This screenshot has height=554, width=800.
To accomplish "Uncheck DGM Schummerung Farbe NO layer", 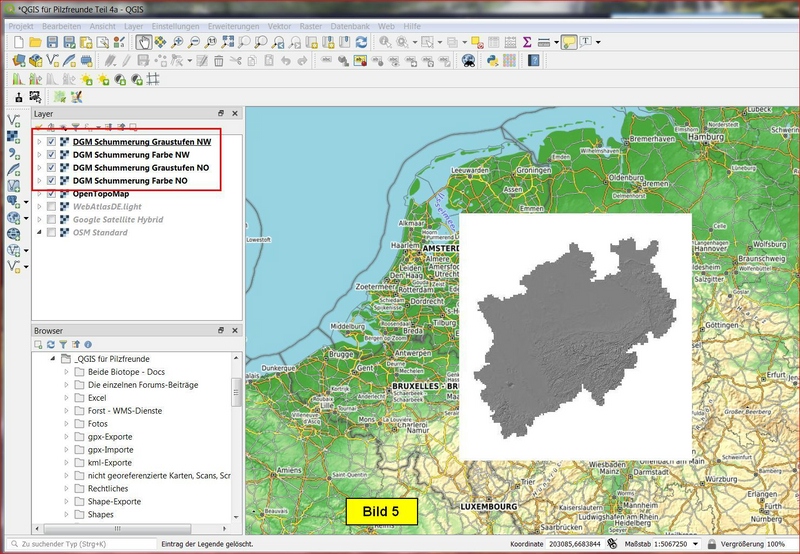I will pyautogui.click(x=51, y=181).
